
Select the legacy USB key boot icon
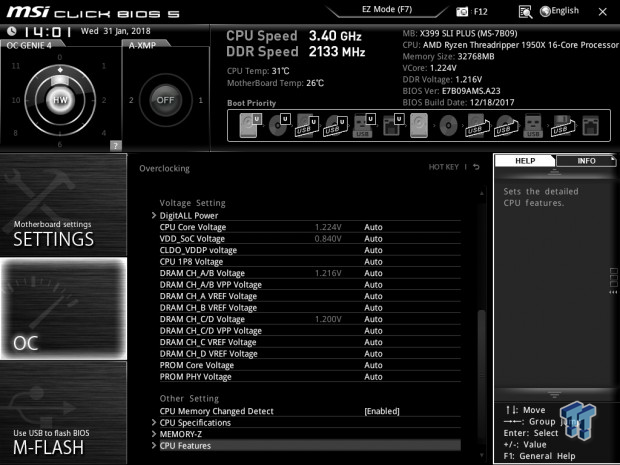533,125
